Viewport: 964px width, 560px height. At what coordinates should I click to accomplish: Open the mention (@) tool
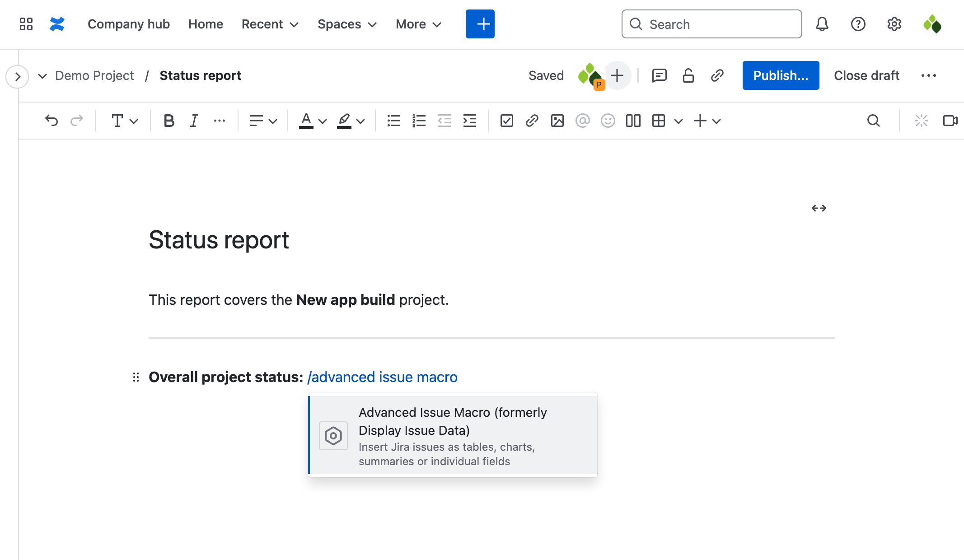(x=582, y=121)
